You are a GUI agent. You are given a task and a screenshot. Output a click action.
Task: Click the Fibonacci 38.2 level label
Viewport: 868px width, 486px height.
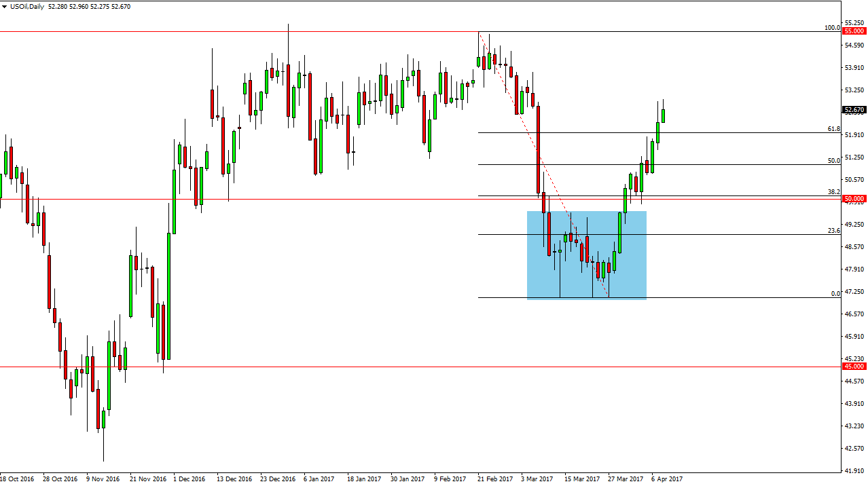click(x=833, y=192)
